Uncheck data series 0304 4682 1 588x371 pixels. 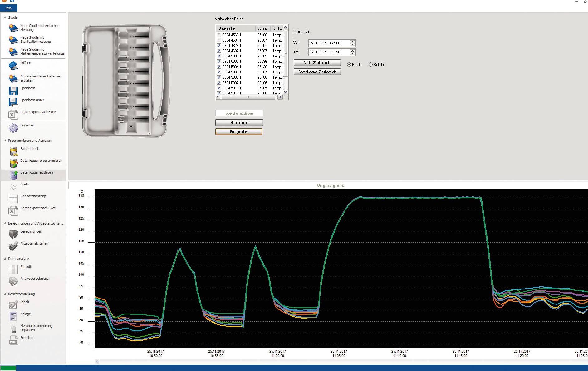click(219, 51)
